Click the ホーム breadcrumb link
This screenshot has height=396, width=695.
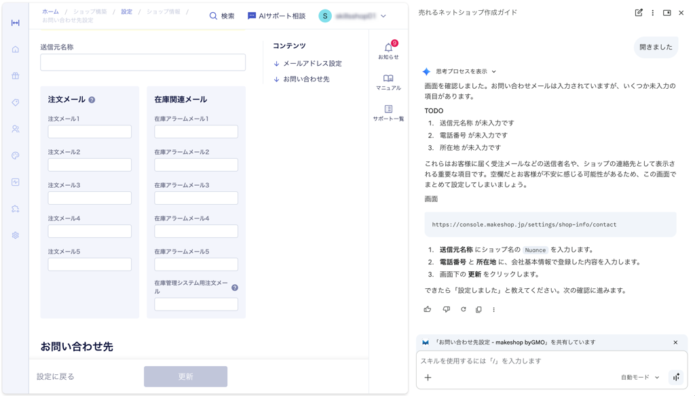(51, 12)
